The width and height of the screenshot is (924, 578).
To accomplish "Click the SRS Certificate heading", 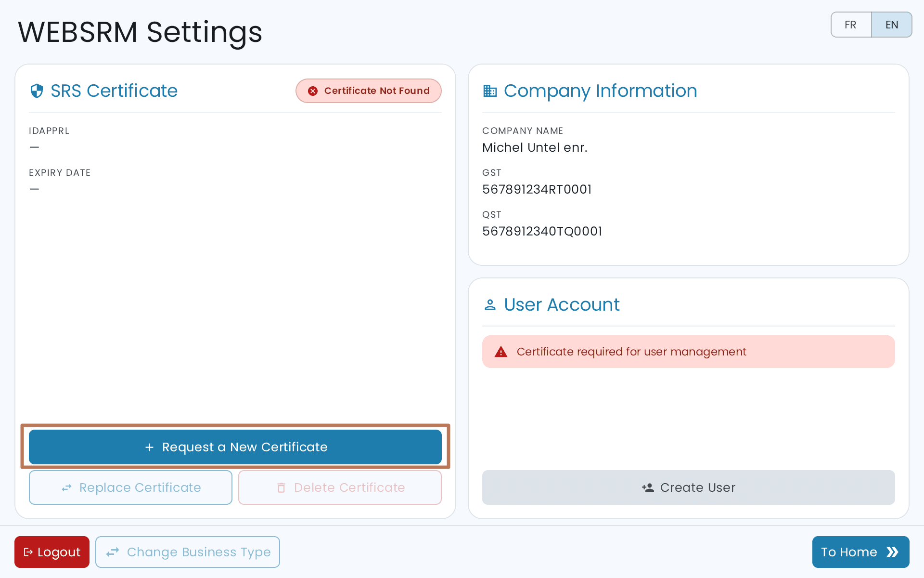I will click(114, 91).
